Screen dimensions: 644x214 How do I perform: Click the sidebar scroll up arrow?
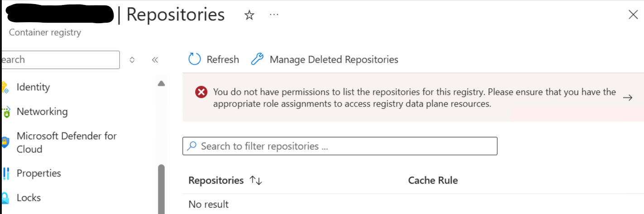pyautogui.click(x=161, y=83)
